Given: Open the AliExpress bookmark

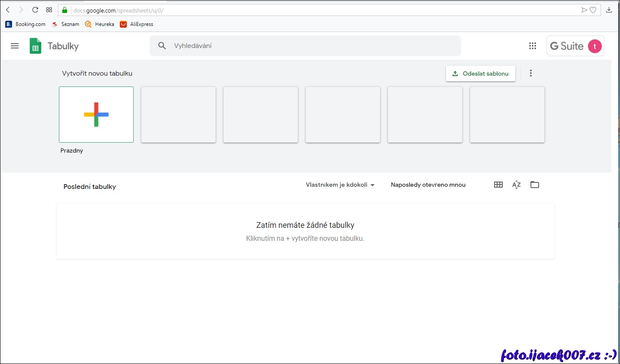Looking at the screenshot, I should pos(137,24).
